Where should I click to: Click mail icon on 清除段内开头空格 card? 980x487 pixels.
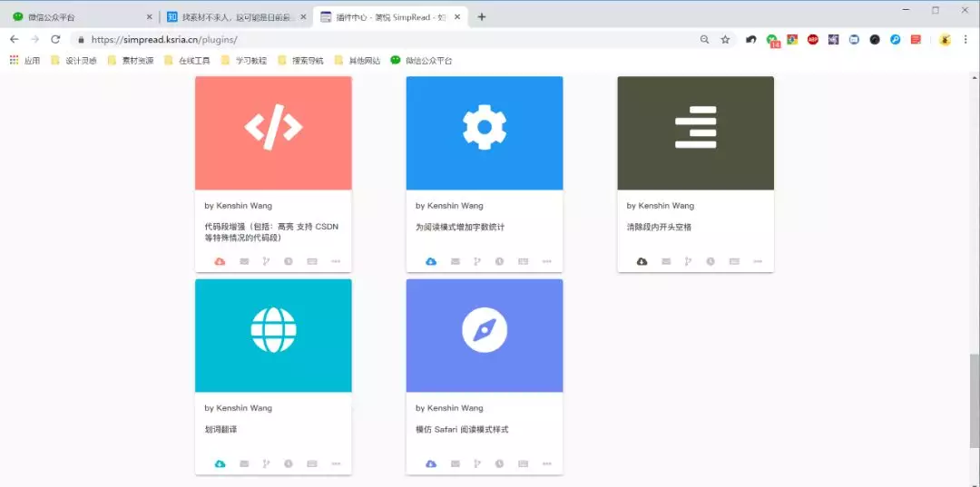tap(666, 261)
